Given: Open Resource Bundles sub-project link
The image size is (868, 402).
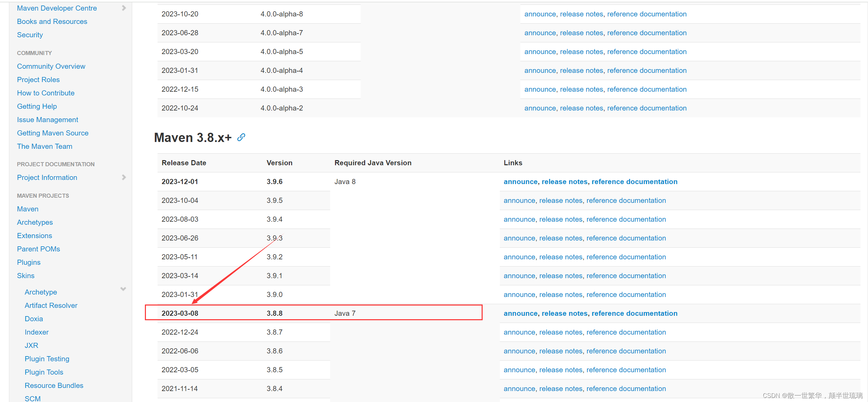Looking at the screenshot, I should pos(54,386).
